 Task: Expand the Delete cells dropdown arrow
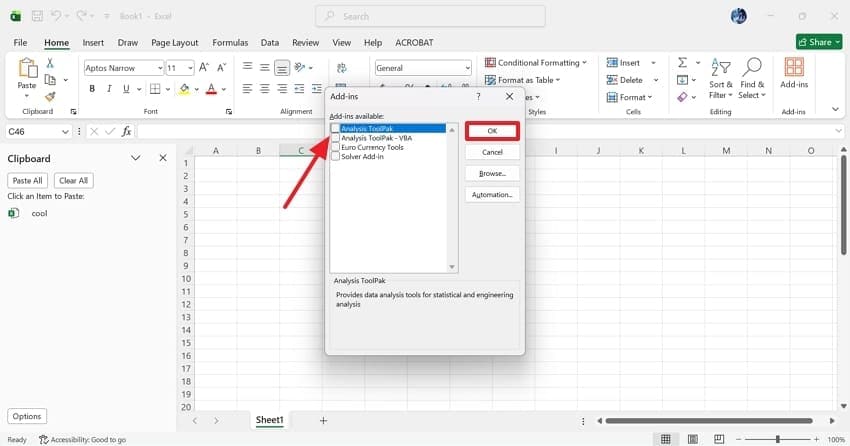[656, 80]
